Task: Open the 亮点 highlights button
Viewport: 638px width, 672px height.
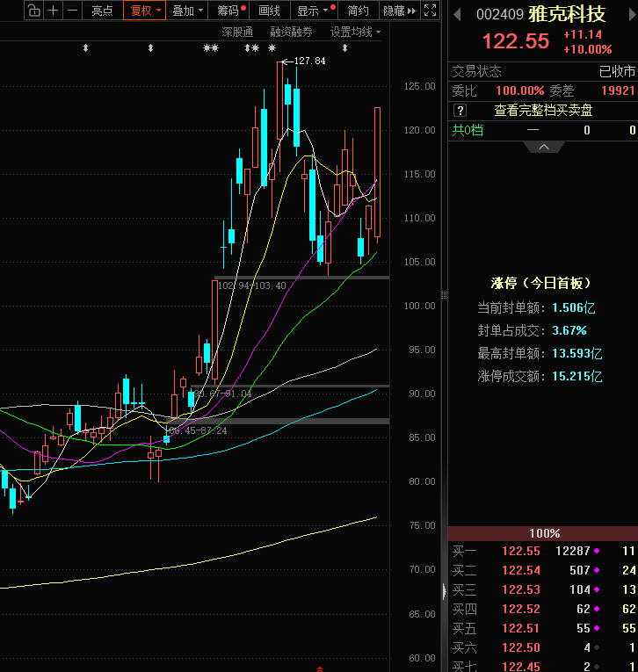Action: pyautogui.click(x=102, y=11)
